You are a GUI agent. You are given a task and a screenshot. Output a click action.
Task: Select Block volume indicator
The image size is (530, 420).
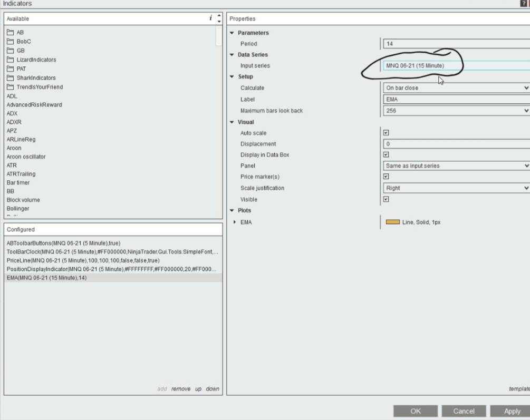(23, 200)
